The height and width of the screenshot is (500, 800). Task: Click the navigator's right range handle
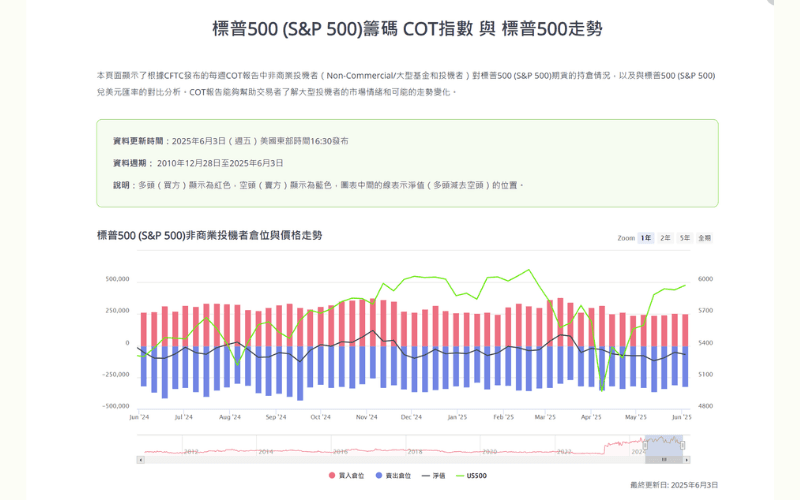point(683,445)
